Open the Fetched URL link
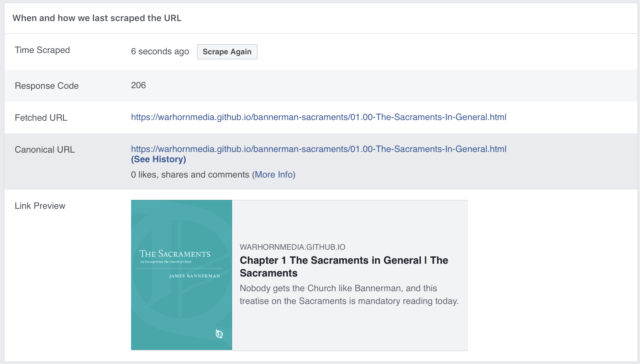The height and width of the screenshot is (364, 640). pos(318,117)
